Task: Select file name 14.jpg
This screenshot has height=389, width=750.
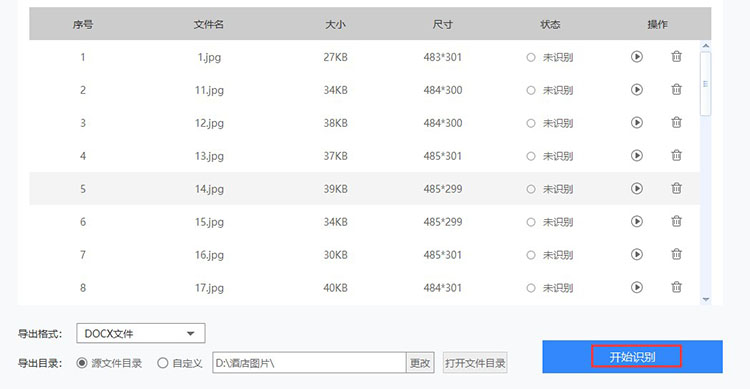Action: click(209, 189)
